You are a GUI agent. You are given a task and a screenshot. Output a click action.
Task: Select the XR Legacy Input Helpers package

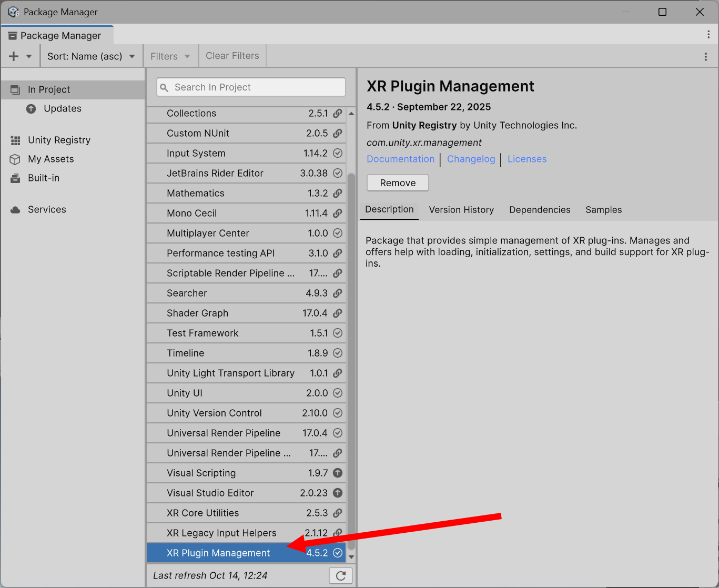(246, 533)
